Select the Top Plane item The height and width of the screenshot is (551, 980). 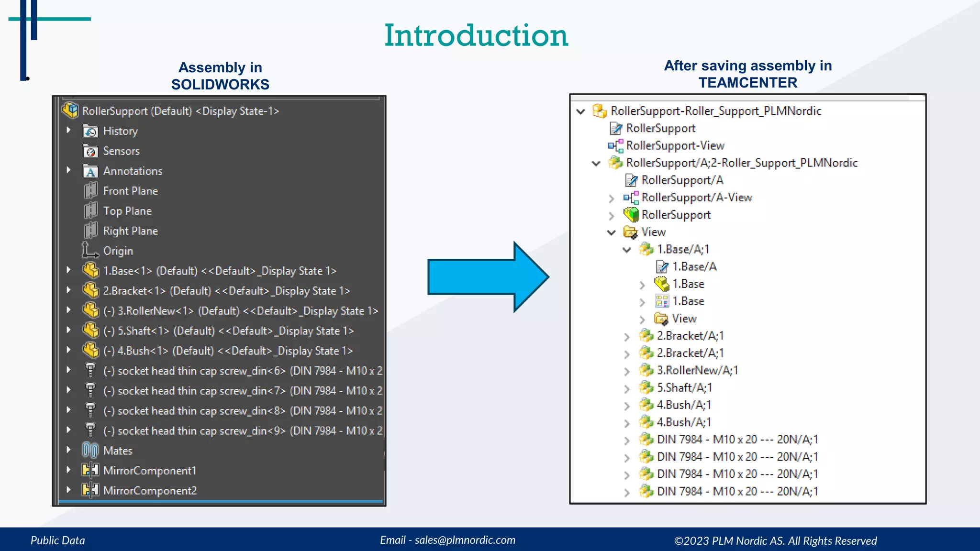[127, 211]
